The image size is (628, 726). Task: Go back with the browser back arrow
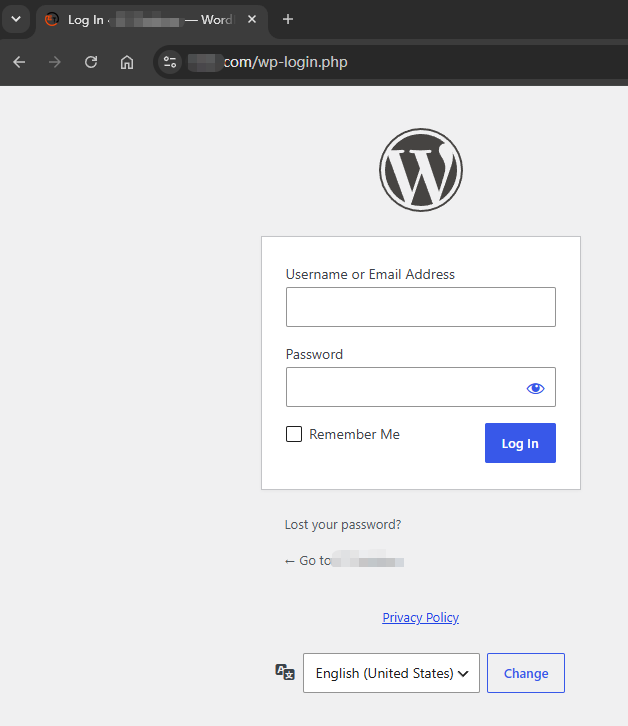19,62
